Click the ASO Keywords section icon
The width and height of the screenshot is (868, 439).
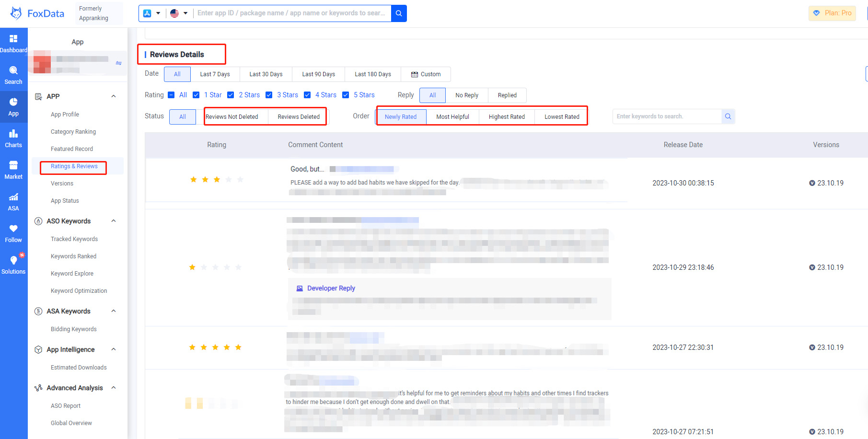(38, 221)
